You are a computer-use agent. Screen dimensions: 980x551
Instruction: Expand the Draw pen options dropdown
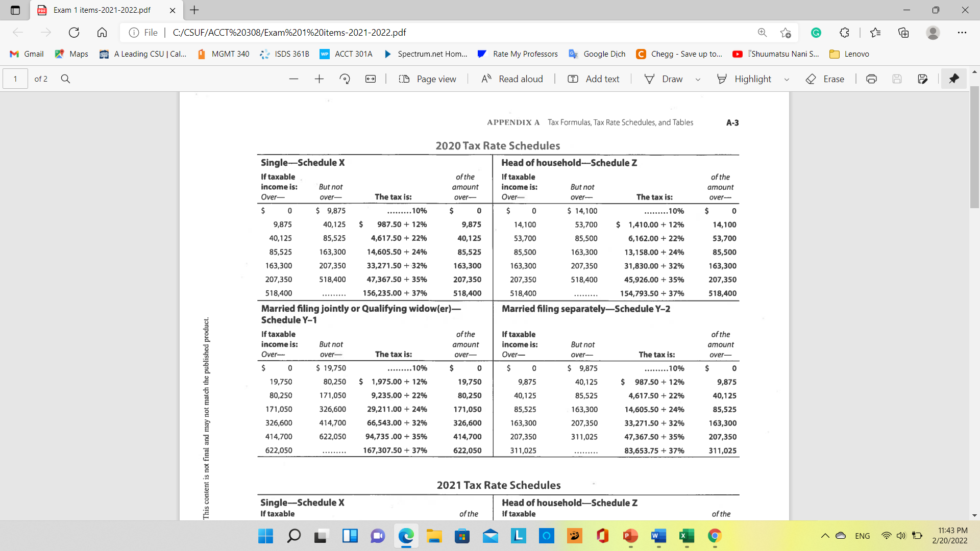click(698, 79)
